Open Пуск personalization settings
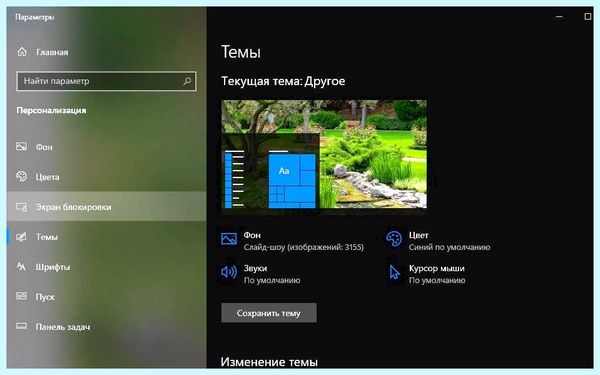The image size is (600, 375). click(106, 297)
